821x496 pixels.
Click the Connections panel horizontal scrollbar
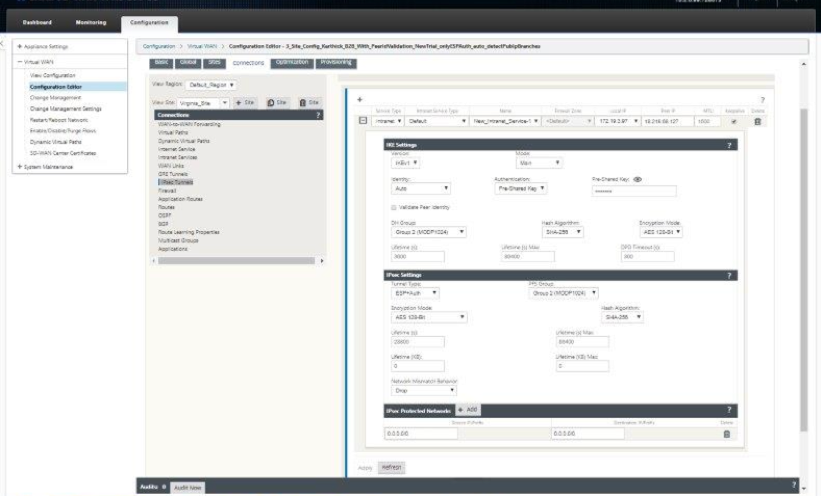coord(237,261)
